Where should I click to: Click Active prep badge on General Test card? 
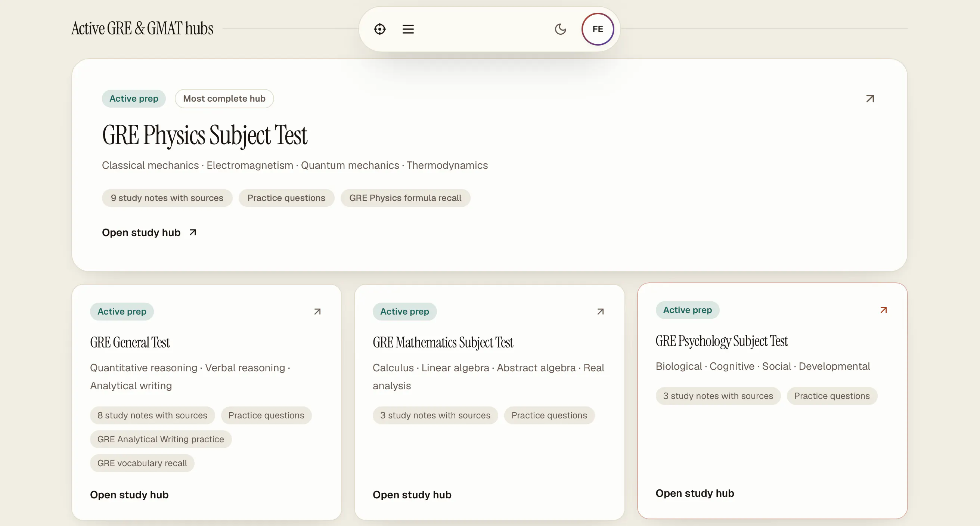(122, 312)
